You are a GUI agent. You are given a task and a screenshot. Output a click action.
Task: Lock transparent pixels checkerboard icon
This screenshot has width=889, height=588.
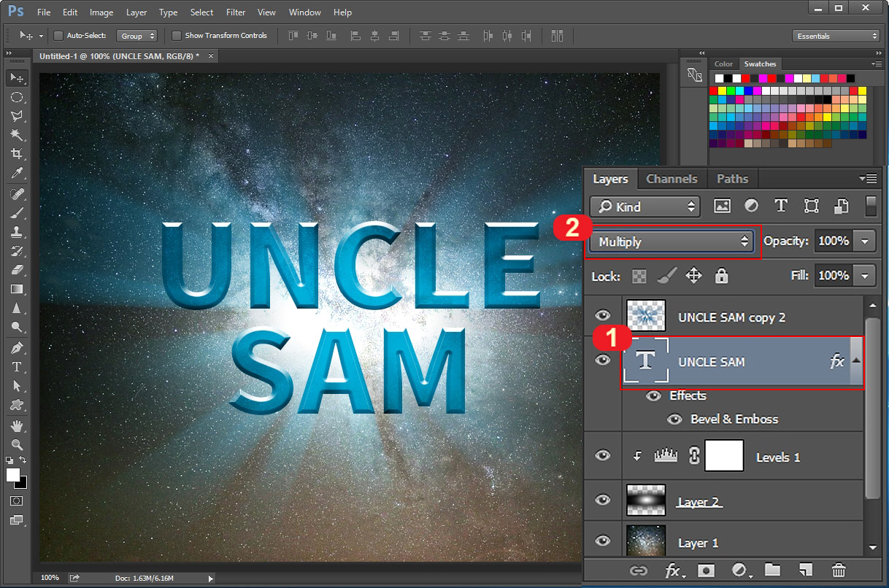(639, 276)
